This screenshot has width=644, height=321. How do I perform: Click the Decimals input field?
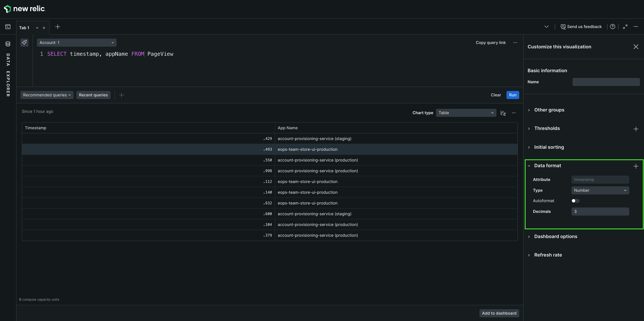(600, 212)
